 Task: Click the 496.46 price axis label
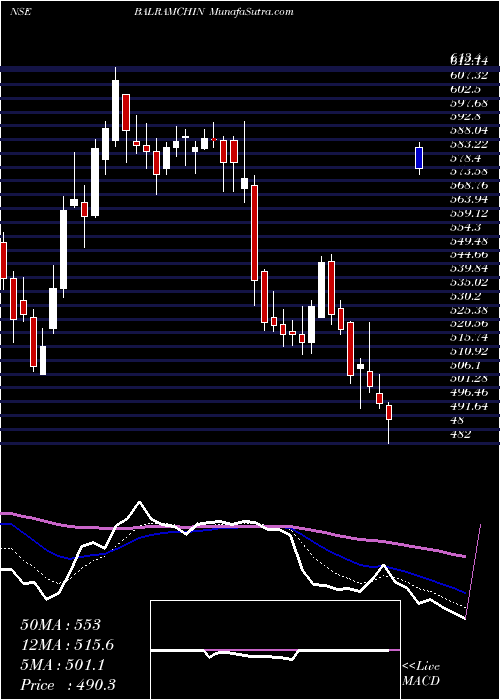[x=469, y=392]
